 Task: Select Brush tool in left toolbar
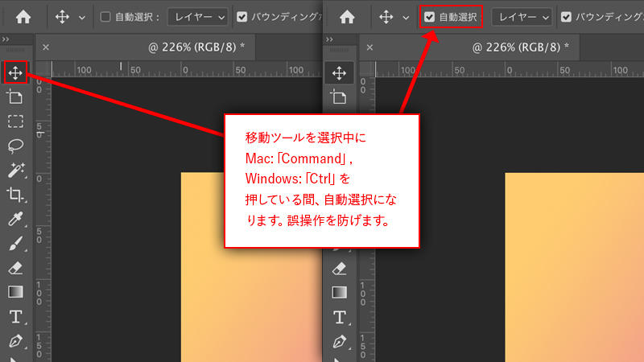(x=15, y=244)
